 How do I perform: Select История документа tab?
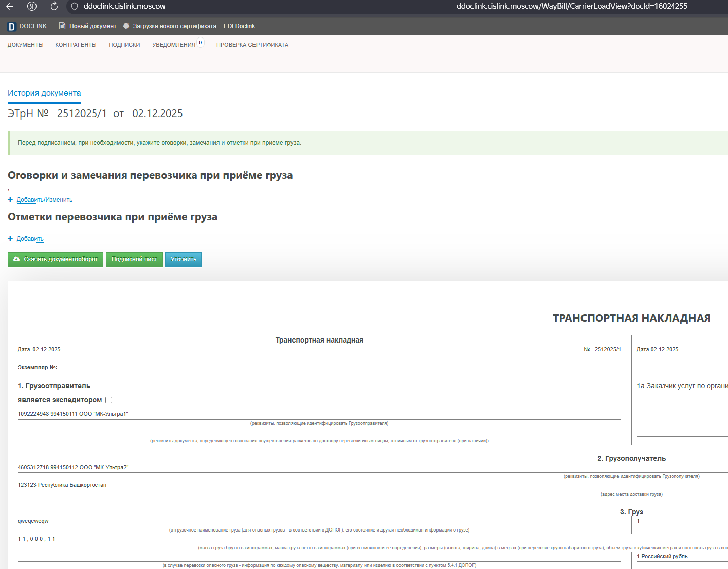(x=44, y=93)
